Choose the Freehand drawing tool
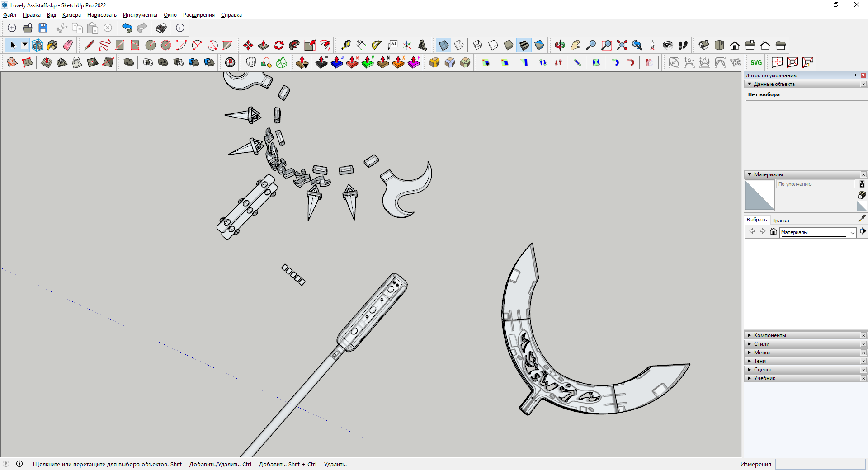The height and width of the screenshot is (470, 868). pyautogui.click(x=104, y=45)
